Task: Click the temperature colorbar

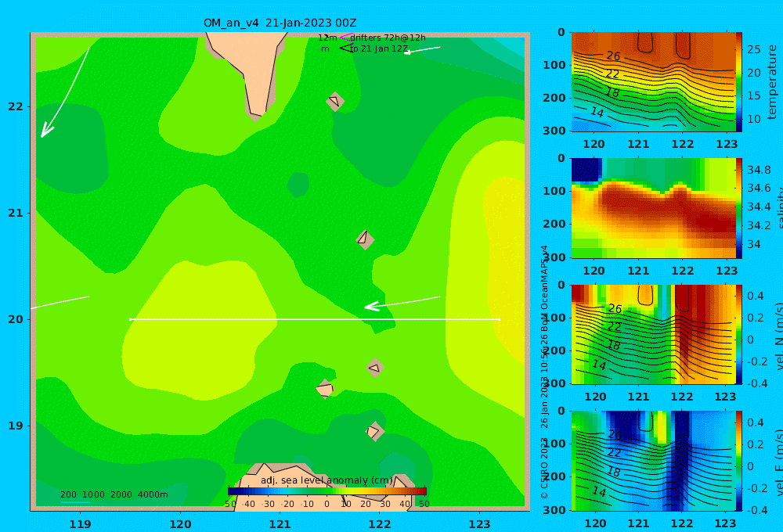Action: (739, 82)
